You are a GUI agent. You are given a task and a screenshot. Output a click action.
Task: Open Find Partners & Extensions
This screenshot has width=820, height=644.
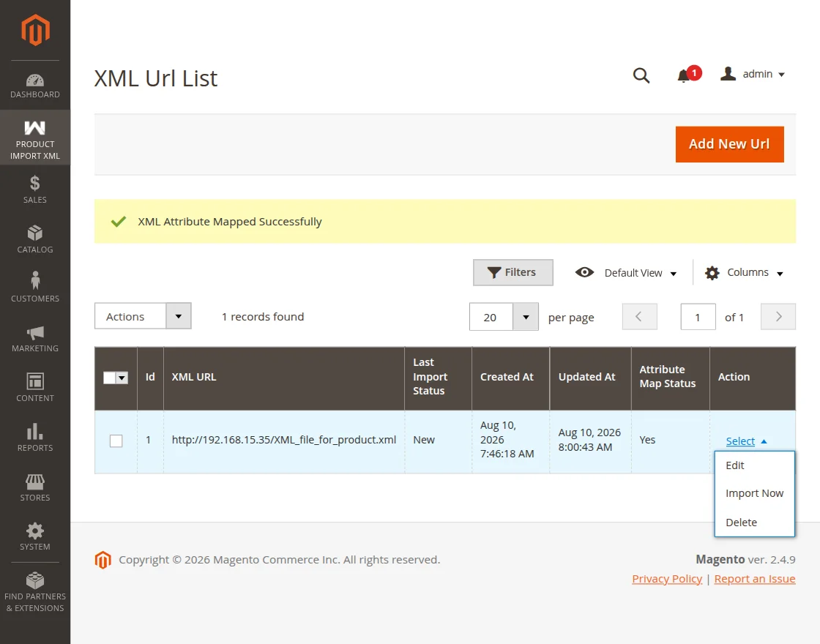click(x=35, y=592)
